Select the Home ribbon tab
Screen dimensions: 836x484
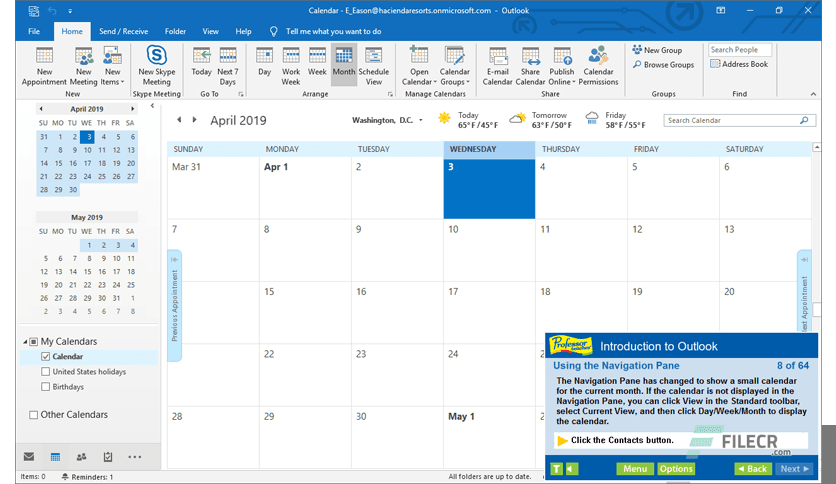click(x=72, y=31)
